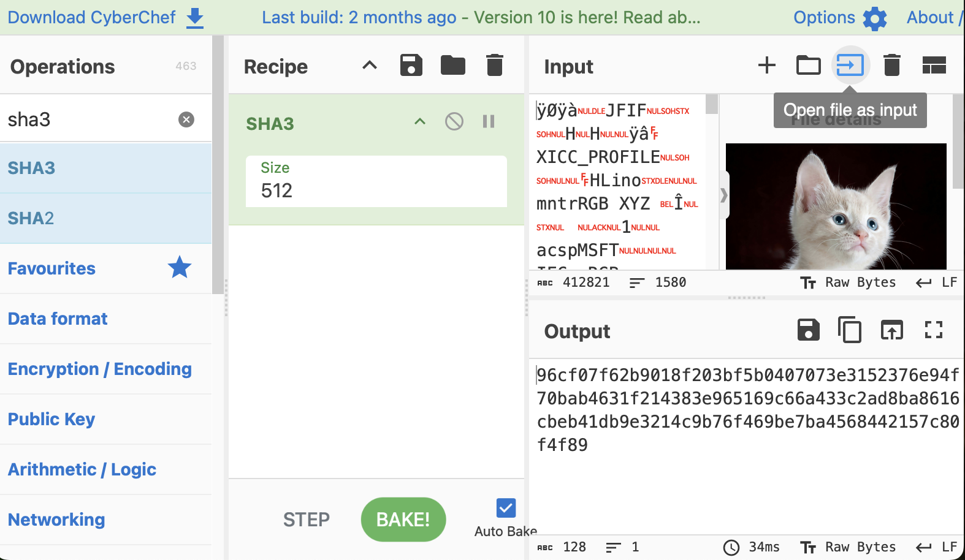
Task: Clear the recipe with the trash icon
Action: pyautogui.click(x=494, y=65)
